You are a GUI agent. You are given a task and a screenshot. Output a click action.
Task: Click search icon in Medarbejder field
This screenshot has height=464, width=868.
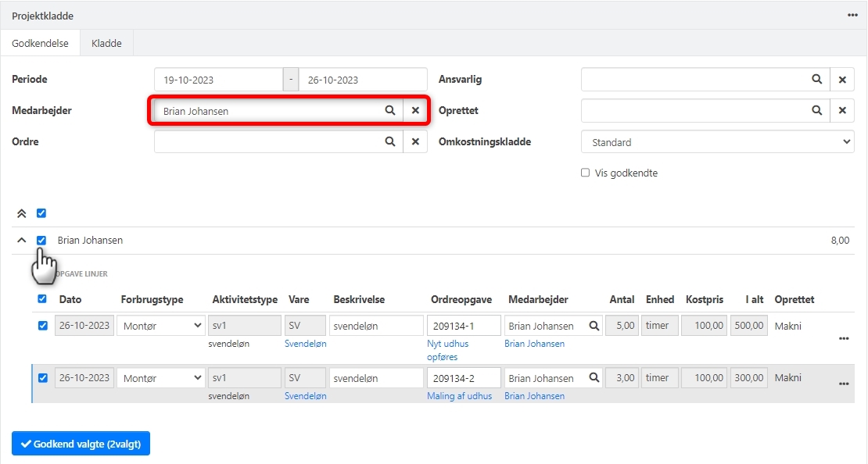point(389,111)
